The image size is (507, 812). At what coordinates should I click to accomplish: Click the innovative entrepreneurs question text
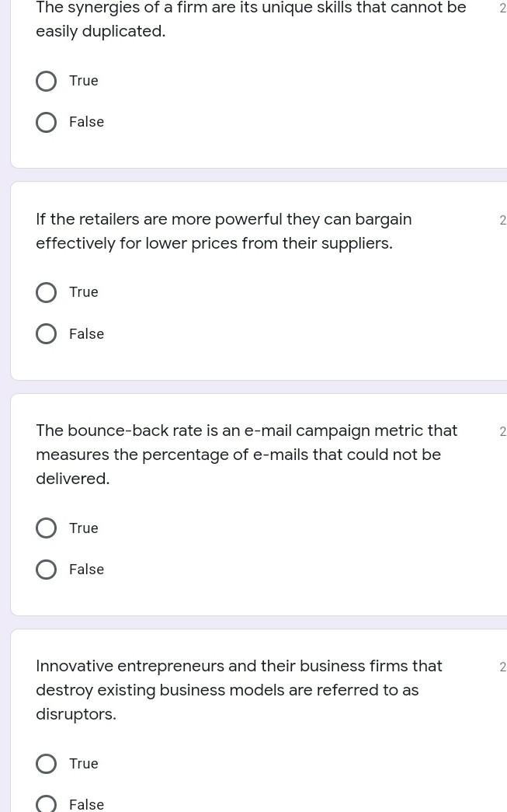[x=238, y=690]
